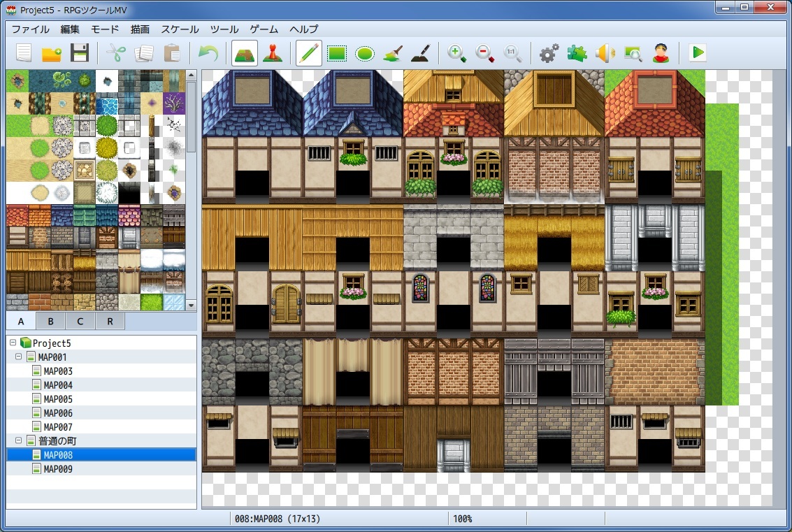Open the Plugin Manager puzzle icon

(x=577, y=53)
